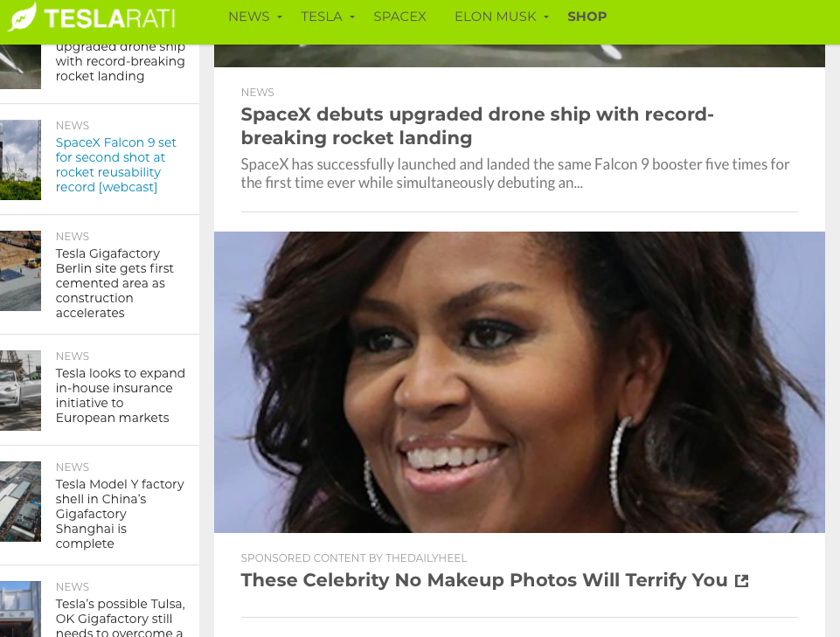Click the white Tesla car insurance thumbnail

click(x=20, y=391)
